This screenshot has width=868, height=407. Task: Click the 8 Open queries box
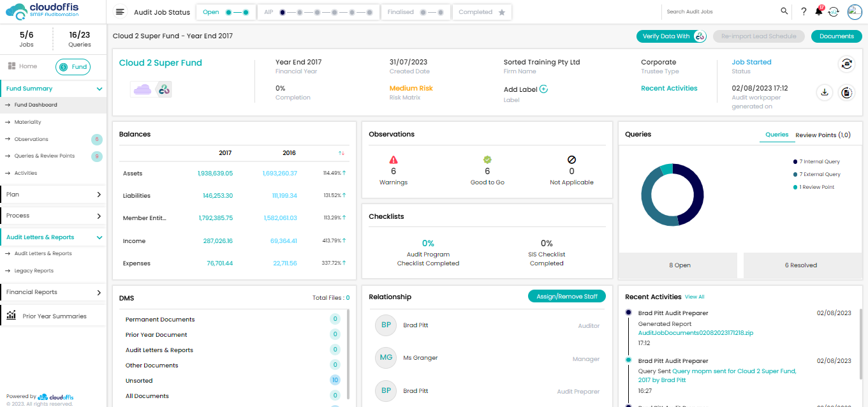679,265
